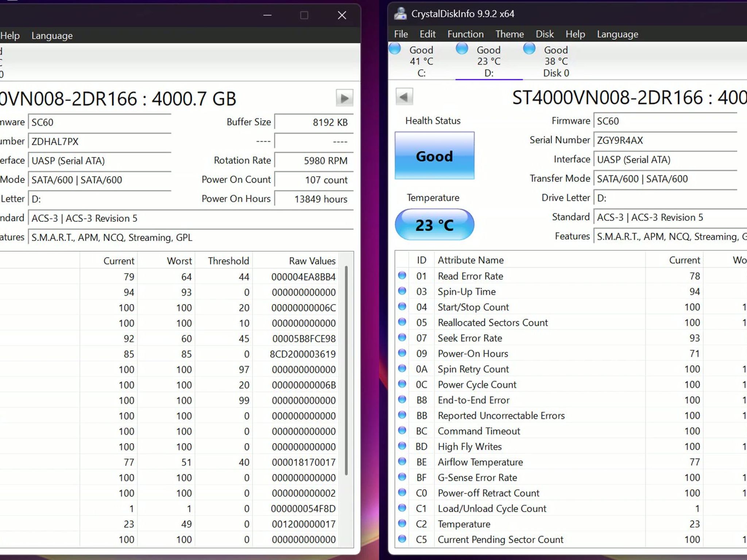Click the Rotation Rate value field
The width and height of the screenshot is (747, 560).
[x=314, y=160]
